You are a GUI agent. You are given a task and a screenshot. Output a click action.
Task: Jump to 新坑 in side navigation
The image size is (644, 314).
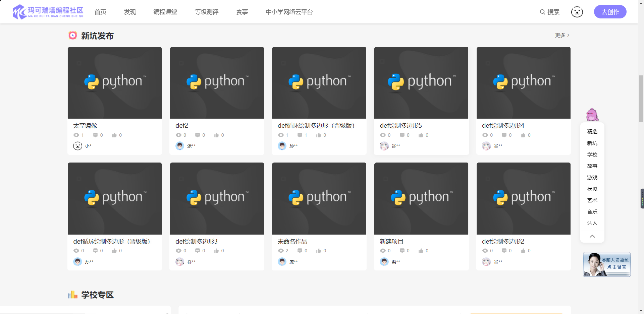592,143
